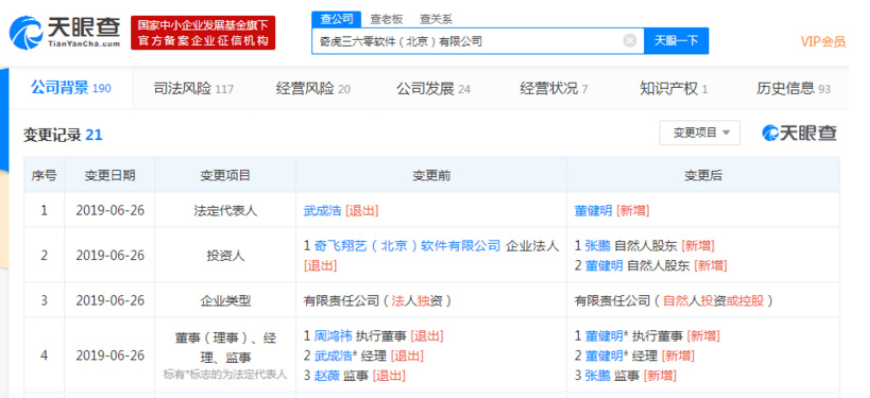The image size is (870, 398).
Task: Open 赵薇 supervisor link
Action: [x=326, y=375]
